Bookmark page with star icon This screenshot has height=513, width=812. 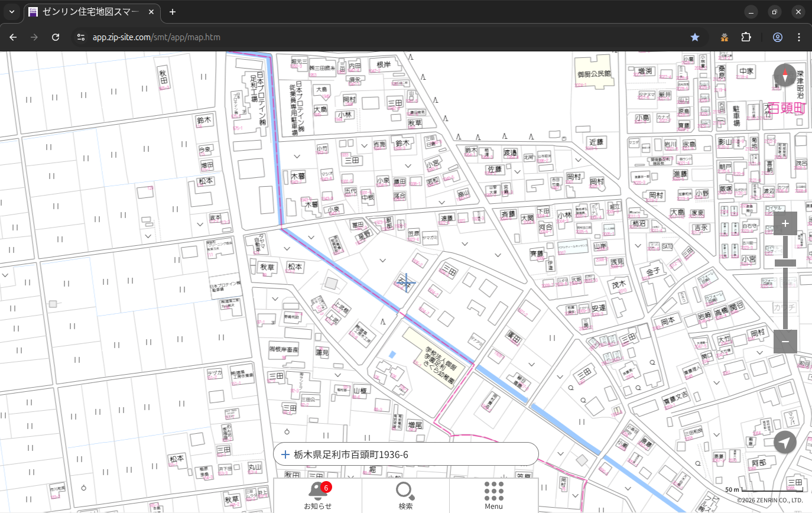(695, 37)
